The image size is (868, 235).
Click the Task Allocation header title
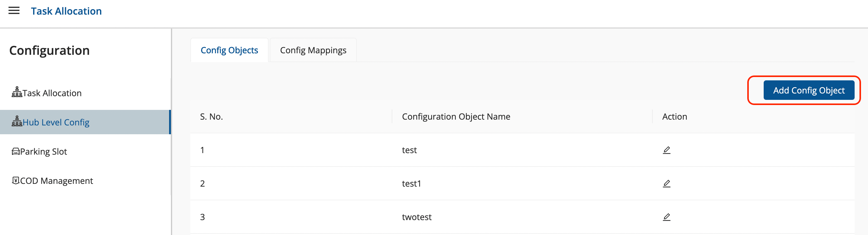pos(66,11)
